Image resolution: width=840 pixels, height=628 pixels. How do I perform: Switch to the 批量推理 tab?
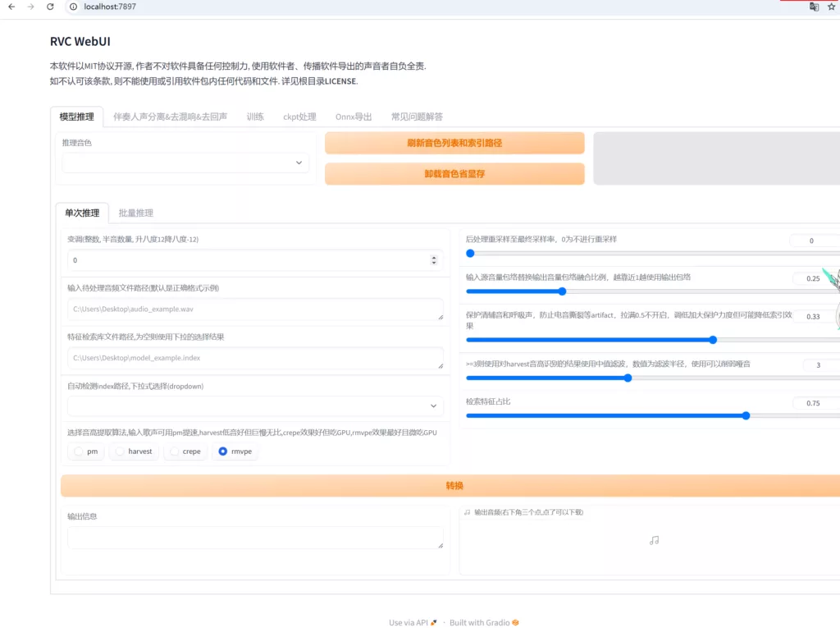point(135,213)
